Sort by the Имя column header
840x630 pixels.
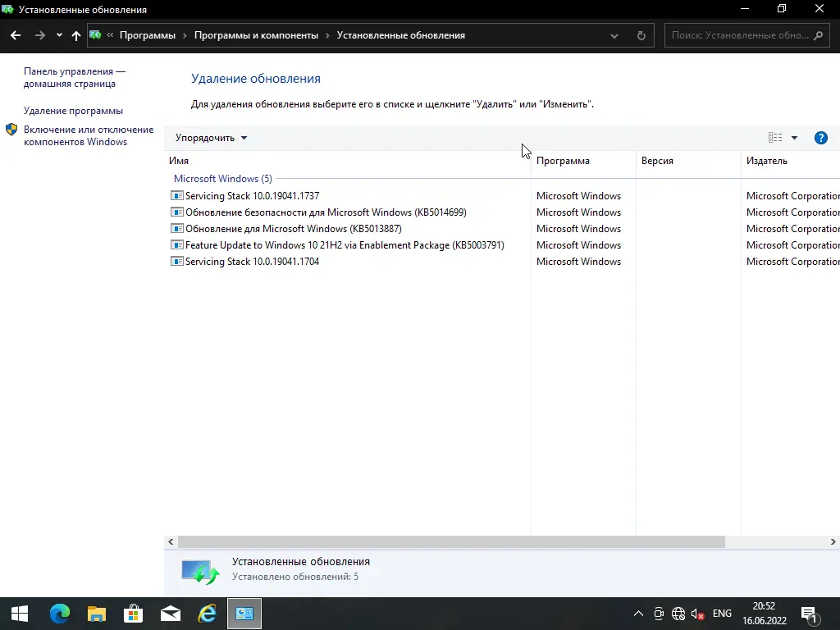[347, 161]
